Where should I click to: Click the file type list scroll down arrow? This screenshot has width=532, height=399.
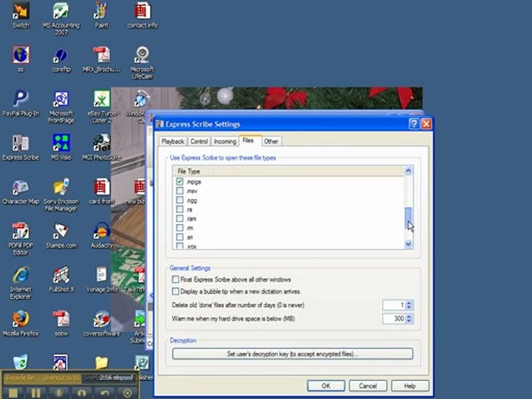tap(408, 244)
